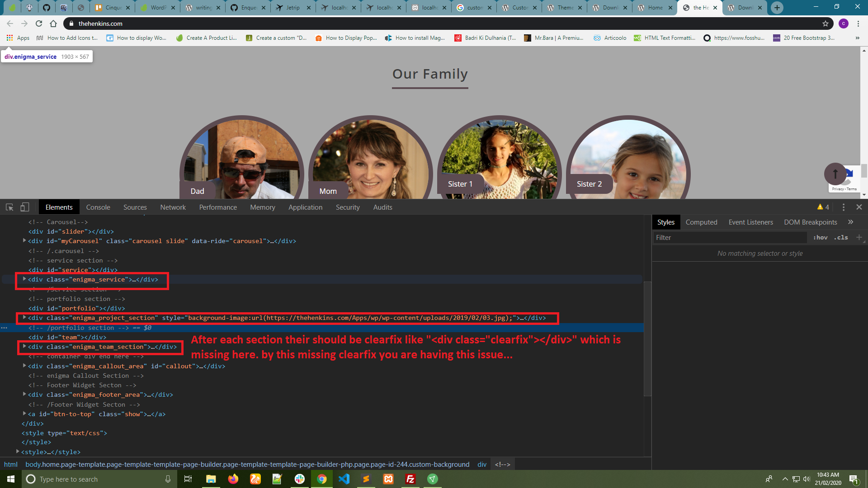
Task: Click the Dad family member photo
Action: [242, 158]
